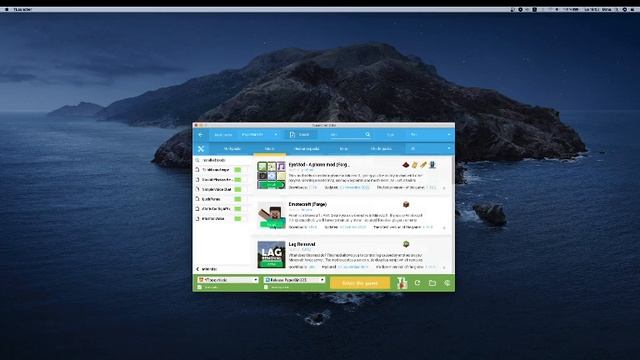Expand details arrow on the top mod card
This screenshot has width=640, height=360.
(444, 188)
